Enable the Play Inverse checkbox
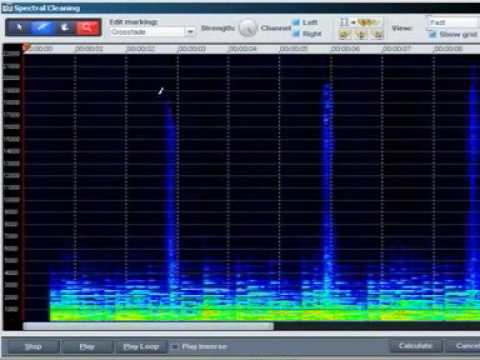 (174, 347)
